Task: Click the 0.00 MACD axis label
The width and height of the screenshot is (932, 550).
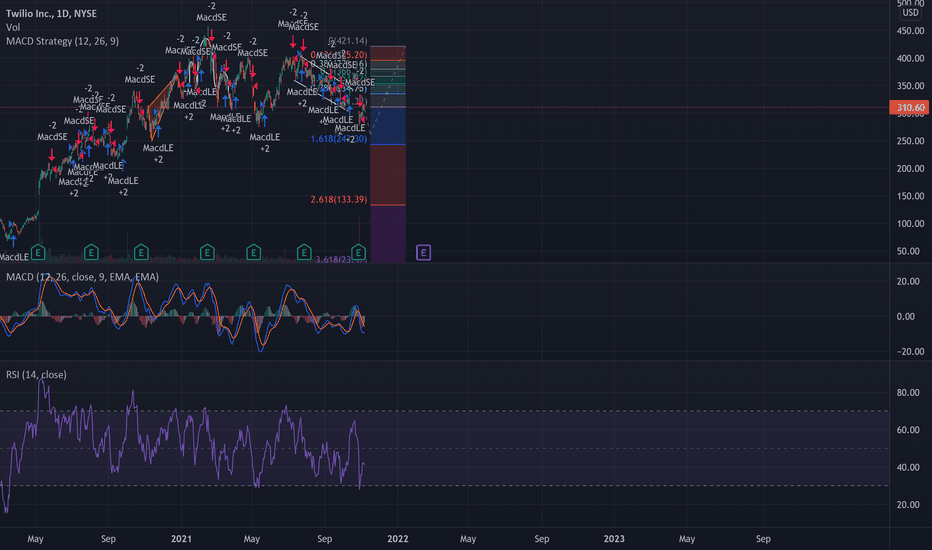Action: click(906, 316)
